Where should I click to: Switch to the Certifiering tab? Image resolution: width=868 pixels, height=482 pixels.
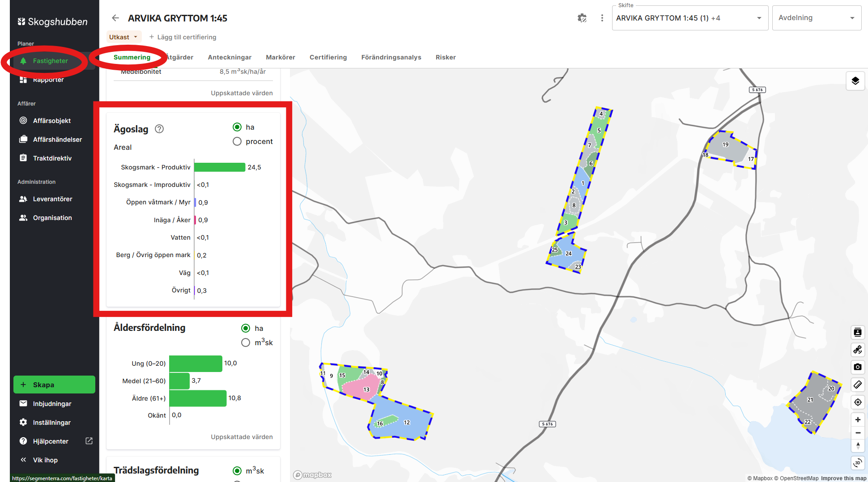328,57
